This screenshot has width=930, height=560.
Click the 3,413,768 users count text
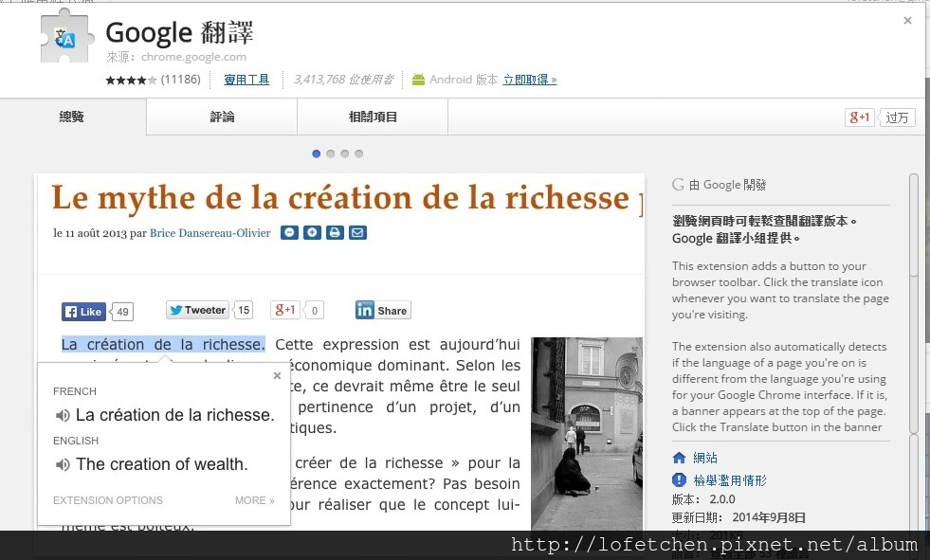[344, 80]
